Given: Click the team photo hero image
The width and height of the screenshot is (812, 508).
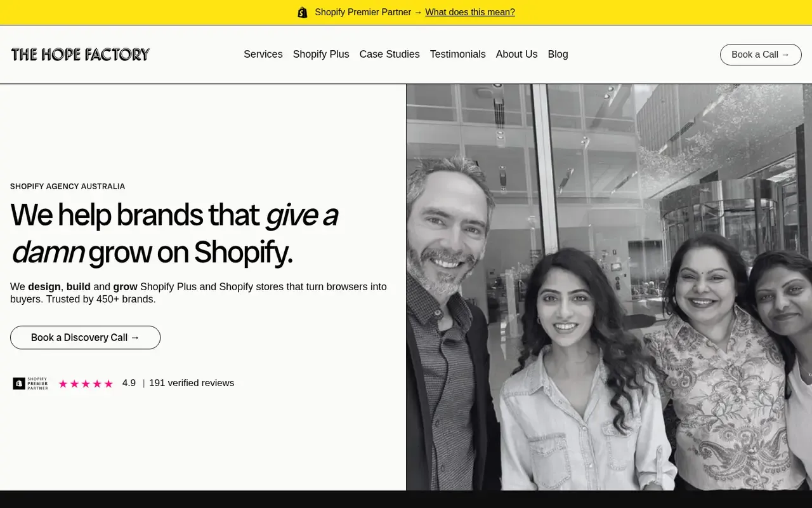Looking at the screenshot, I should (609, 287).
